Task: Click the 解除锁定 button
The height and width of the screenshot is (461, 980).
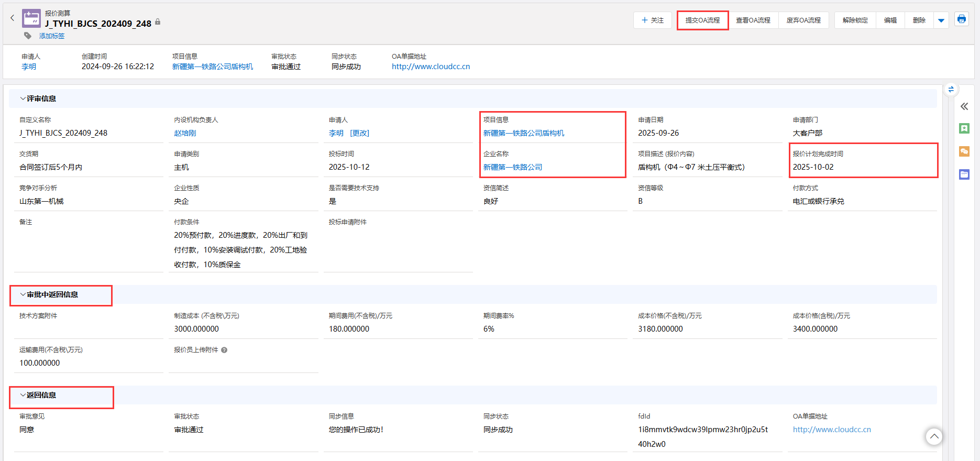Action: [x=855, y=20]
